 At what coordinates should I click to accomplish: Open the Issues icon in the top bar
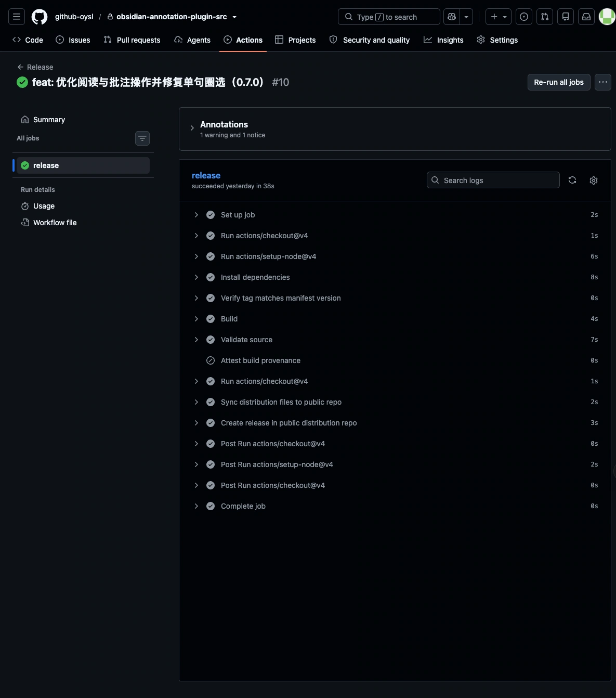[x=524, y=17]
